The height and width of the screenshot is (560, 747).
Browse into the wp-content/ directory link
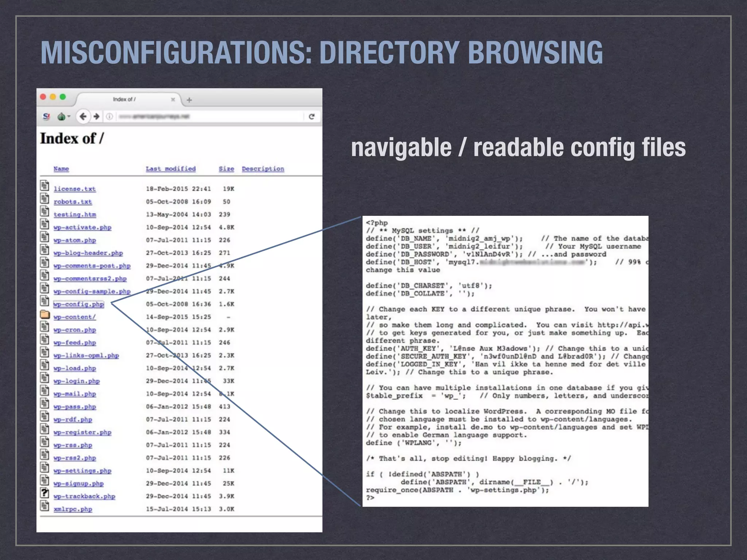click(74, 317)
